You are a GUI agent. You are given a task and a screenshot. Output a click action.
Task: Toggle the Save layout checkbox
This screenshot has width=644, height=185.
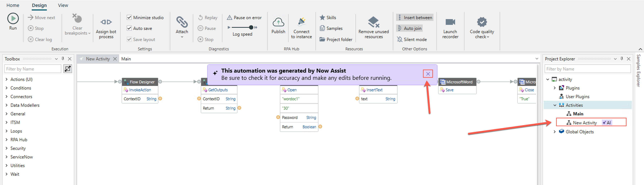(x=129, y=39)
